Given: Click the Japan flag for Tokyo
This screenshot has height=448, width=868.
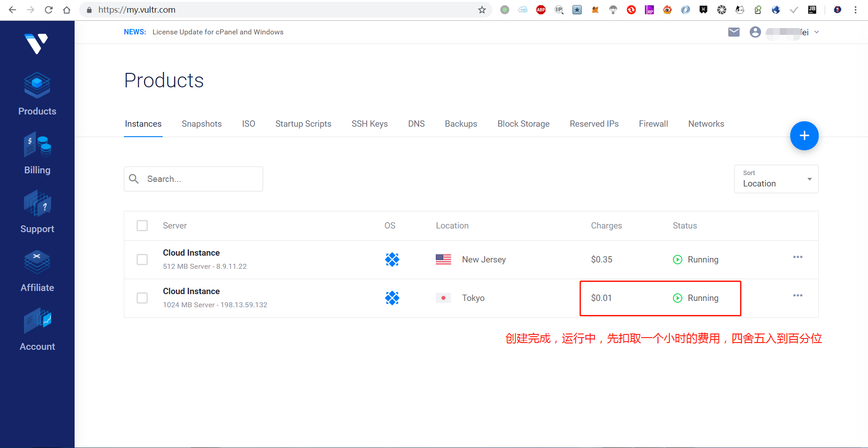Looking at the screenshot, I should point(443,298).
